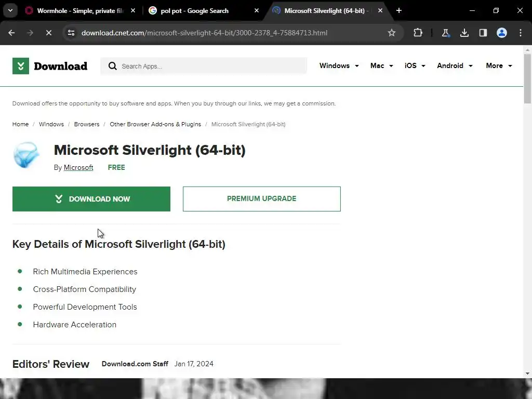This screenshot has width=532, height=399.
Task: Click Cross-Platform Compatibility text
Action: coord(85,289)
